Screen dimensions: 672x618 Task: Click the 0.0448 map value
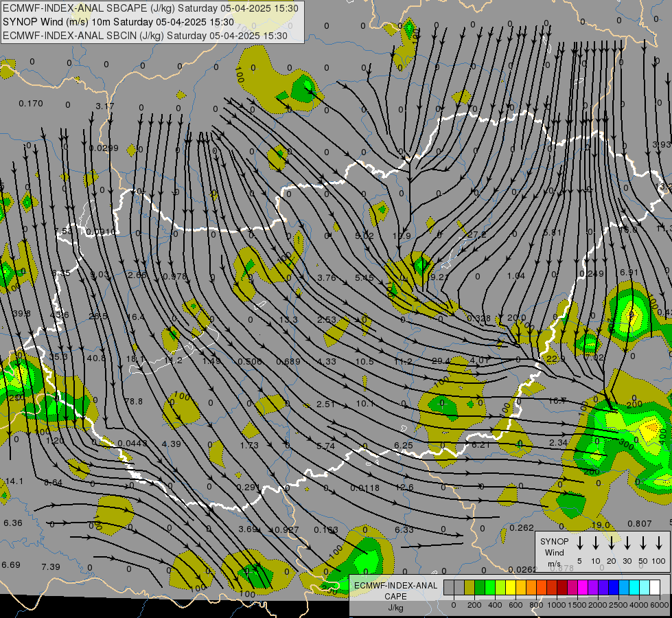pos(132,443)
